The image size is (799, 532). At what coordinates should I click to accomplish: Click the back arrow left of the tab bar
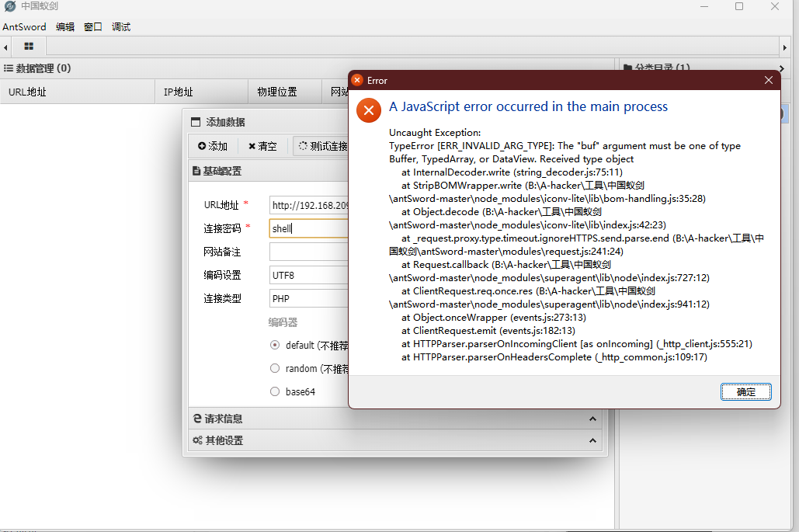point(6,46)
